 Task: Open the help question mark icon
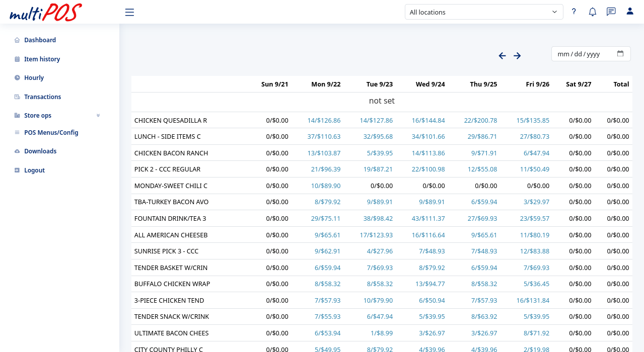point(574,12)
